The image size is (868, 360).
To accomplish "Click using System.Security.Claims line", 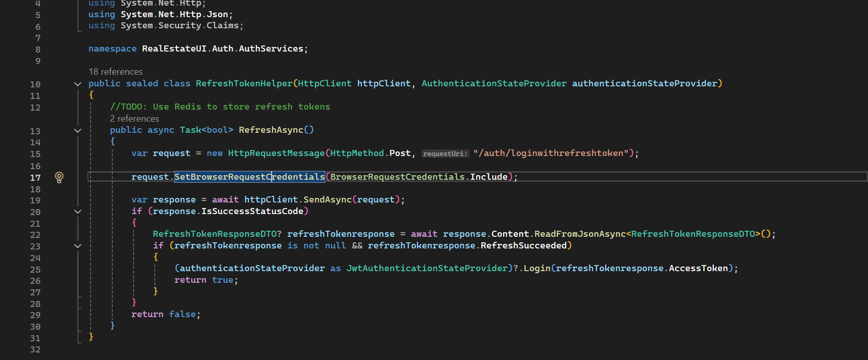I will [166, 25].
